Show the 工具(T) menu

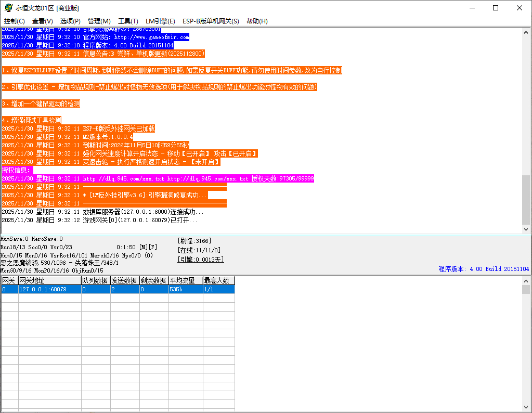(x=128, y=21)
